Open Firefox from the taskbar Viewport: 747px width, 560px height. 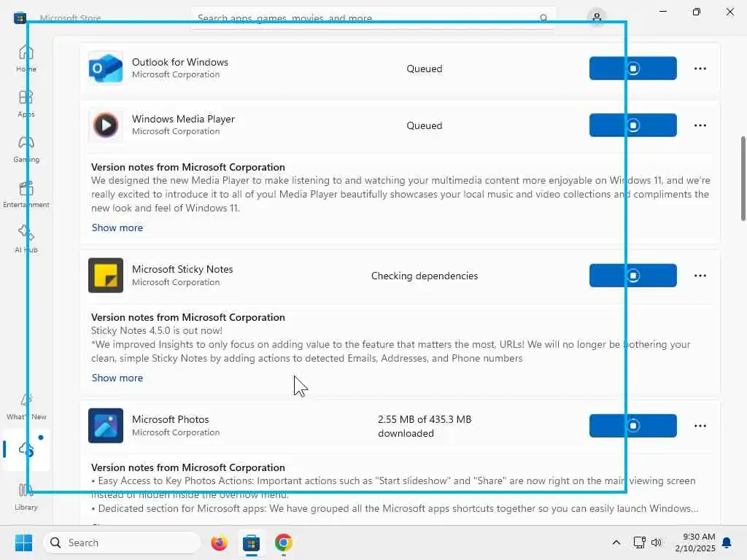pyautogui.click(x=219, y=542)
